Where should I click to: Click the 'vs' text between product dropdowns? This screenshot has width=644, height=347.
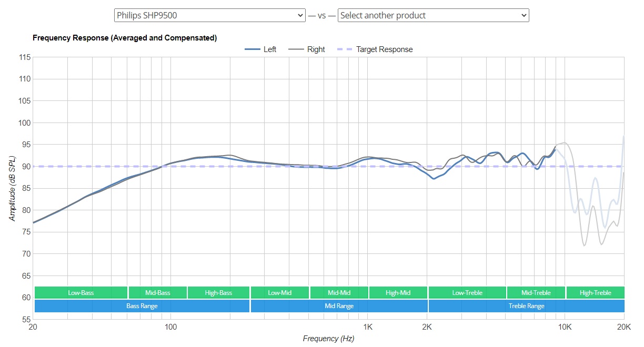click(x=321, y=15)
